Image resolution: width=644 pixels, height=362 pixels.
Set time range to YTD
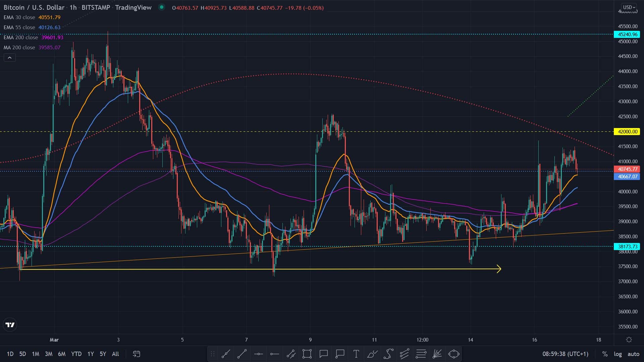pyautogui.click(x=76, y=354)
